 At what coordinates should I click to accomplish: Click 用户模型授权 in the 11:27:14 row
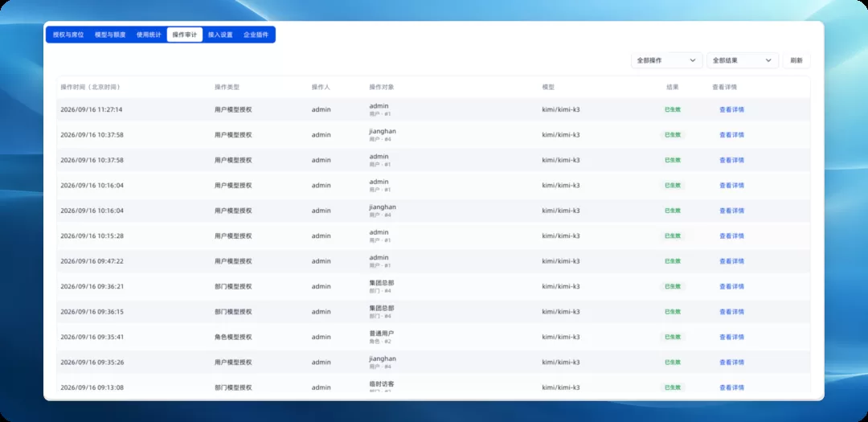pos(233,109)
